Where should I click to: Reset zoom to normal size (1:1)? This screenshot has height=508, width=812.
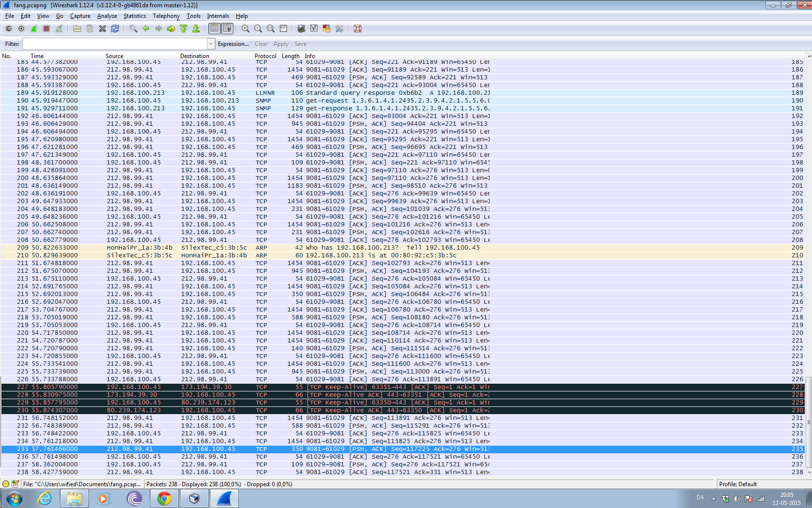(x=271, y=29)
